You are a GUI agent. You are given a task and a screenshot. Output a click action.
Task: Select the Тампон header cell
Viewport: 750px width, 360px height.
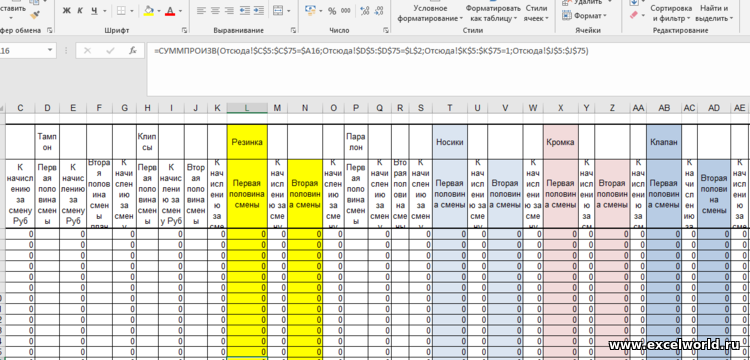tap(47, 142)
